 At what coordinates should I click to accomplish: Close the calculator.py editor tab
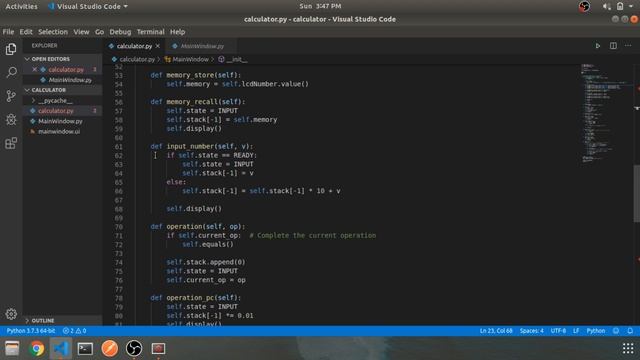158,46
